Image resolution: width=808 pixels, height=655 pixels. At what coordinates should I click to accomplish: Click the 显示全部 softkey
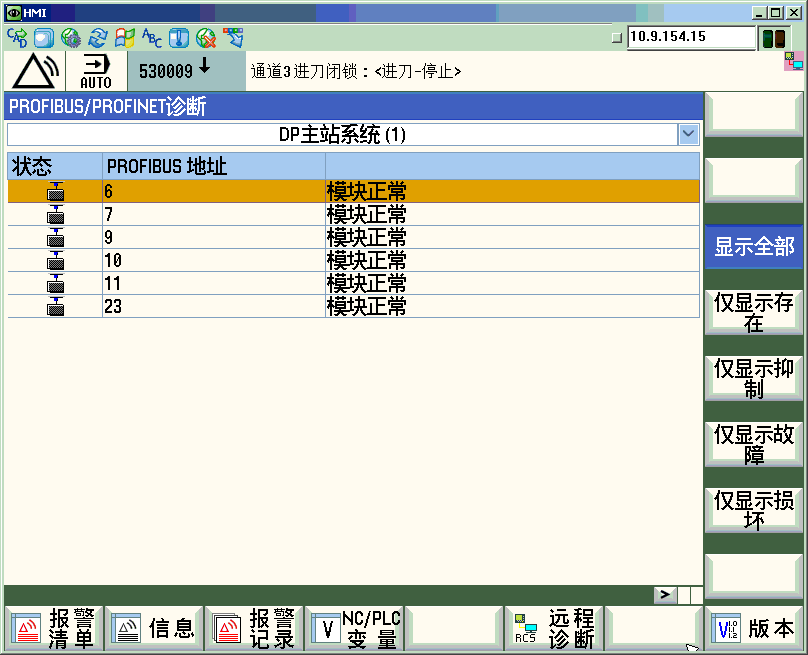[753, 246]
